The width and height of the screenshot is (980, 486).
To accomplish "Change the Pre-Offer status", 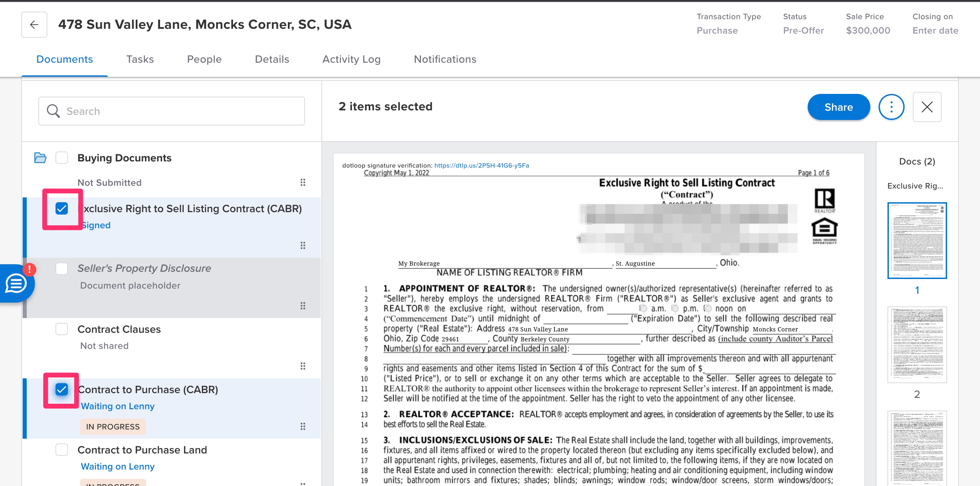I will pos(803,31).
